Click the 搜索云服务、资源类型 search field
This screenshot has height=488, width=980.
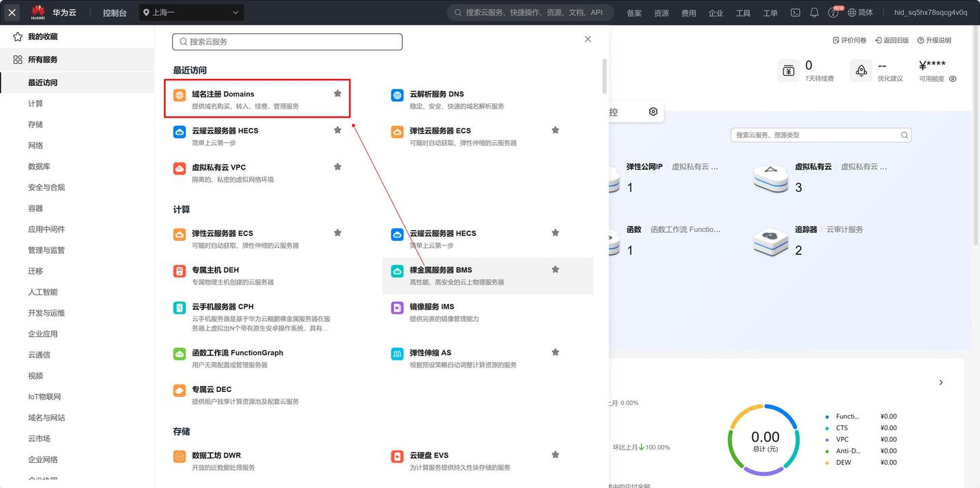tap(821, 135)
